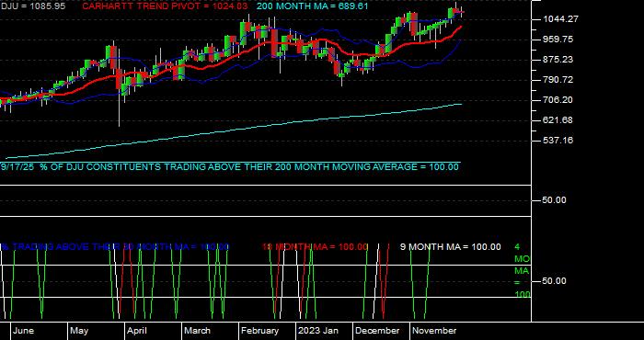Click the May label on time axis
This screenshot has width=644, height=340.
(x=79, y=331)
